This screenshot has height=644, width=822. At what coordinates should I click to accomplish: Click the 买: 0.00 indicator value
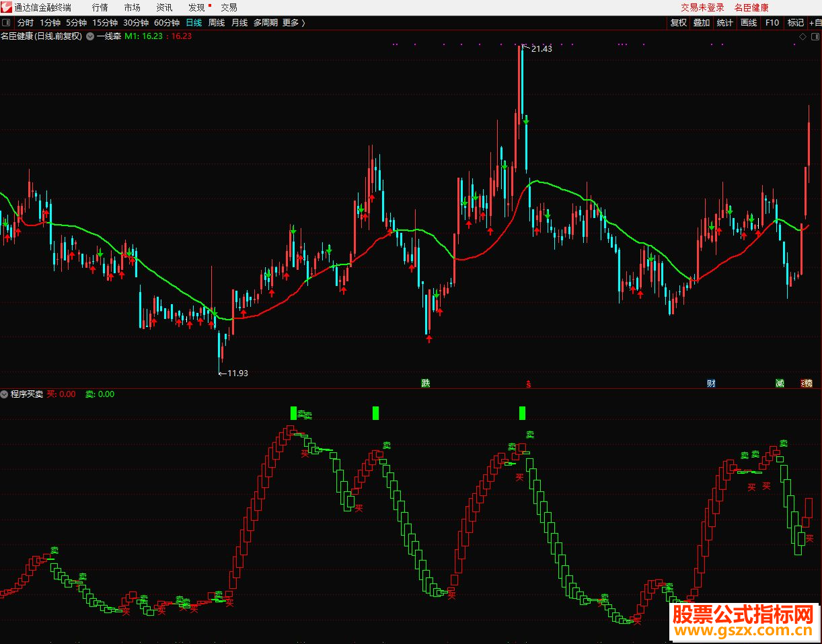(x=61, y=394)
